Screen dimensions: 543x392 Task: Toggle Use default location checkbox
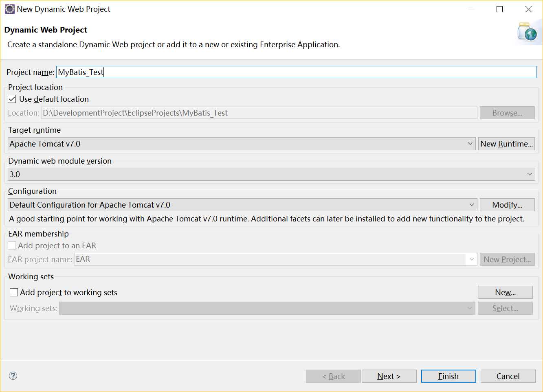click(x=12, y=99)
